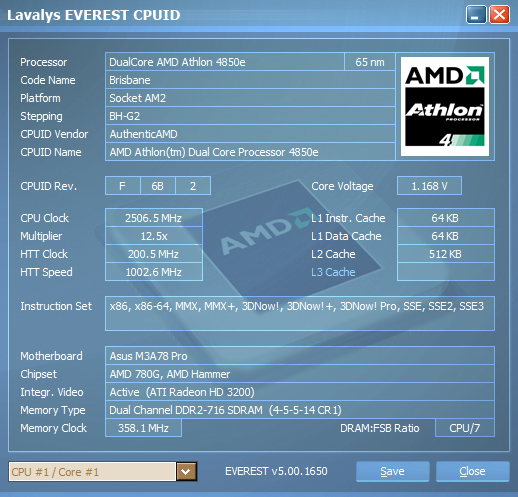Viewport: 518px width, 497px height.
Task: Click the ATI Radeon HD 3200 video value
Action: (x=300, y=392)
